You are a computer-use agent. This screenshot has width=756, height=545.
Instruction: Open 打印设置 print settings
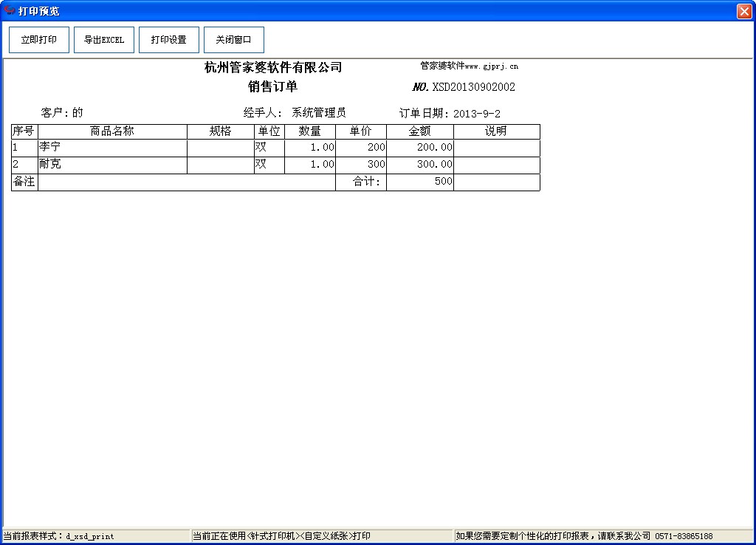click(168, 40)
